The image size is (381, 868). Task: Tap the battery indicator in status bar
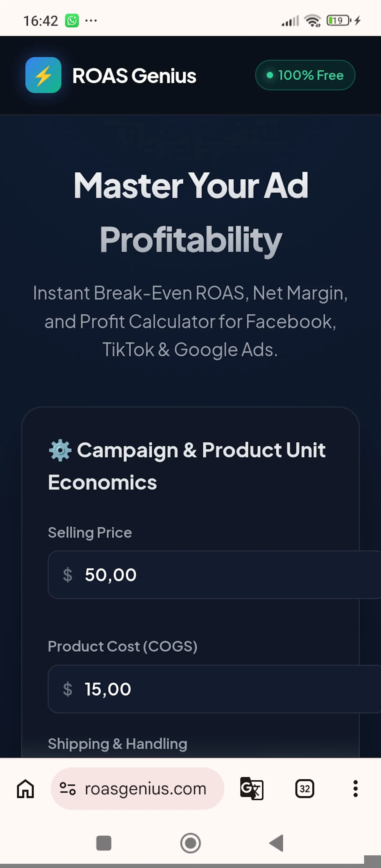339,20
